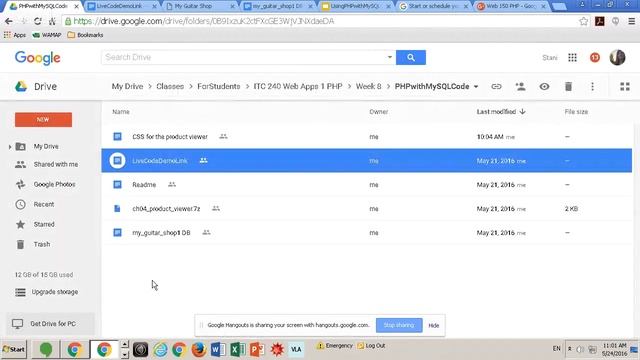Open the Share with people icon
The width and height of the screenshot is (640, 360).
point(520,87)
